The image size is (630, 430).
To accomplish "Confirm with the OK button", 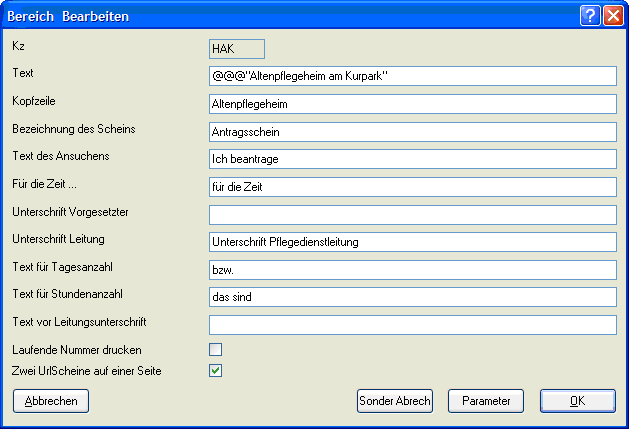I will coord(577,401).
